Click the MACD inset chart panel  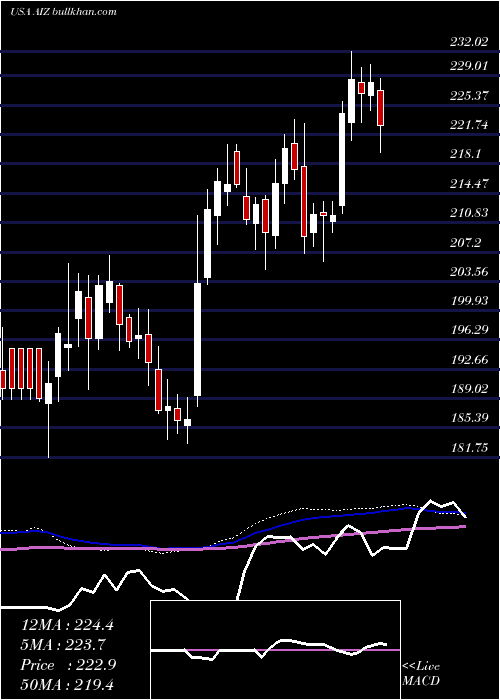[275, 650]
